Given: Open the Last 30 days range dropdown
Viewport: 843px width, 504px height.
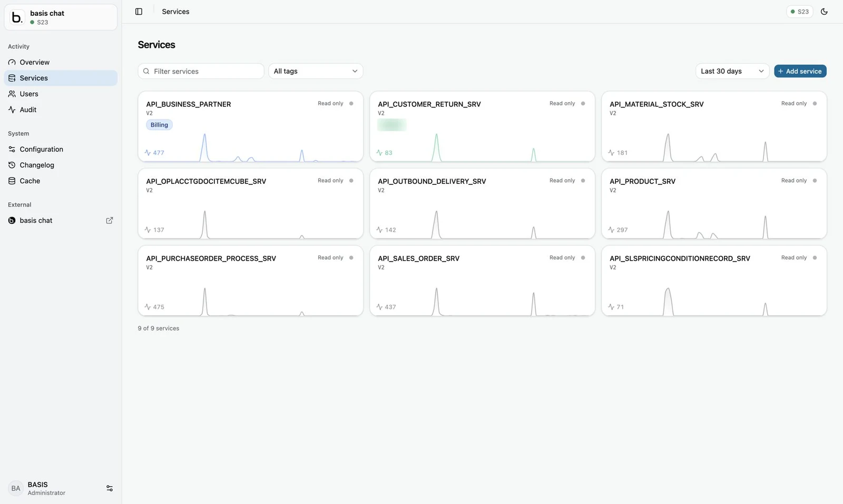Looking at the screenshot, I should 732,71.
